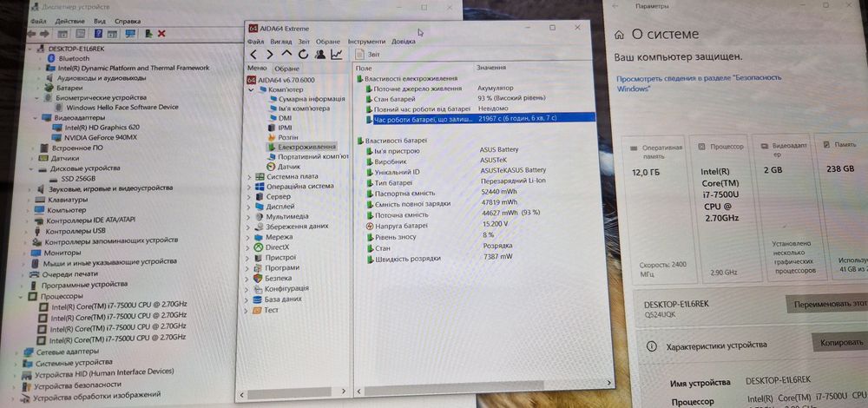The image size is (868, 408).
Task: Select NVIDIA GeForce 940MX device
Action: coord(99,137)
